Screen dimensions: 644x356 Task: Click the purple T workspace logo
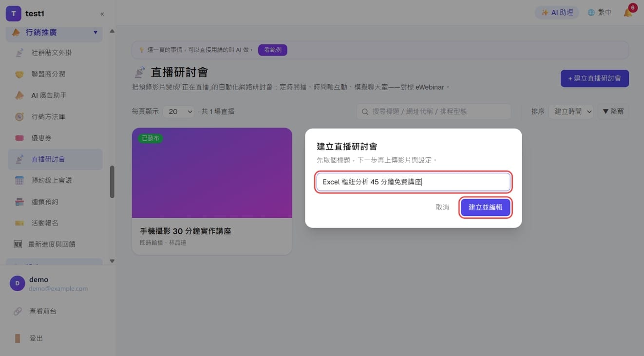coord(13,14)
